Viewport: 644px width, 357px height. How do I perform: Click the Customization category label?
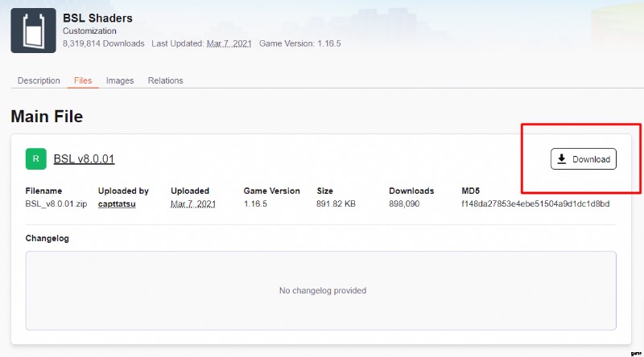tap(90, 31)
